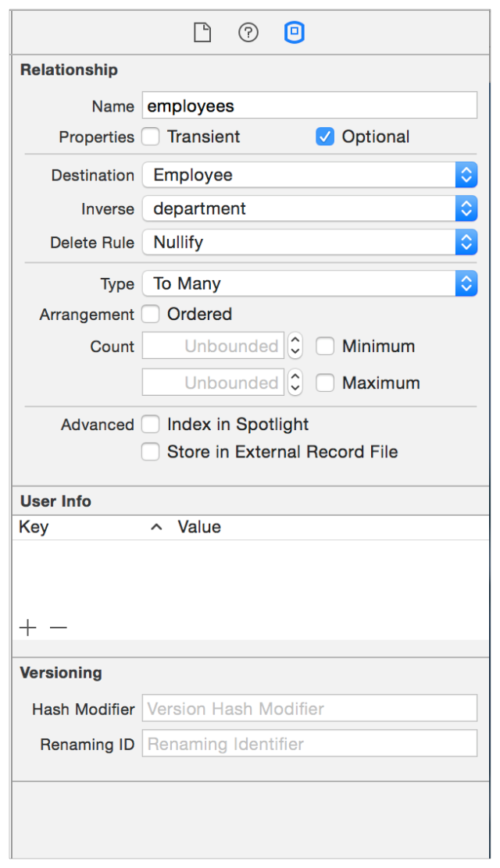Click the minimum count stepper arrows

[x=295, y=346]
